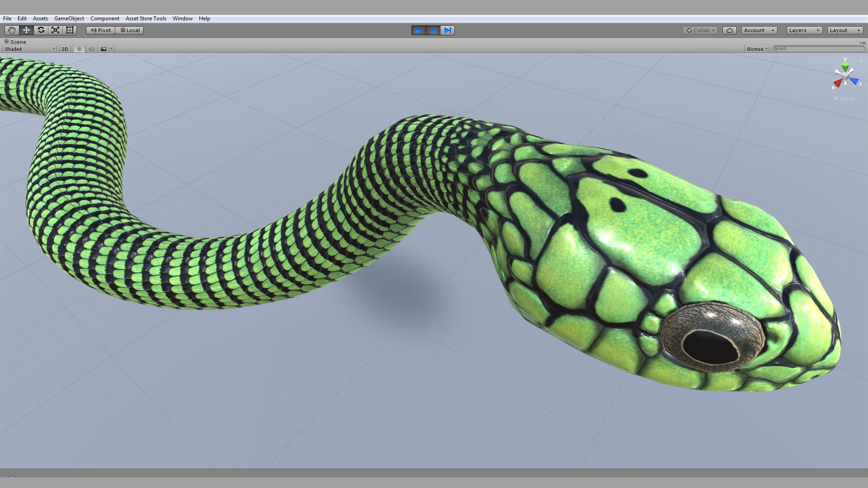
Task: Open the Layout dropdown
Action: 845,30
